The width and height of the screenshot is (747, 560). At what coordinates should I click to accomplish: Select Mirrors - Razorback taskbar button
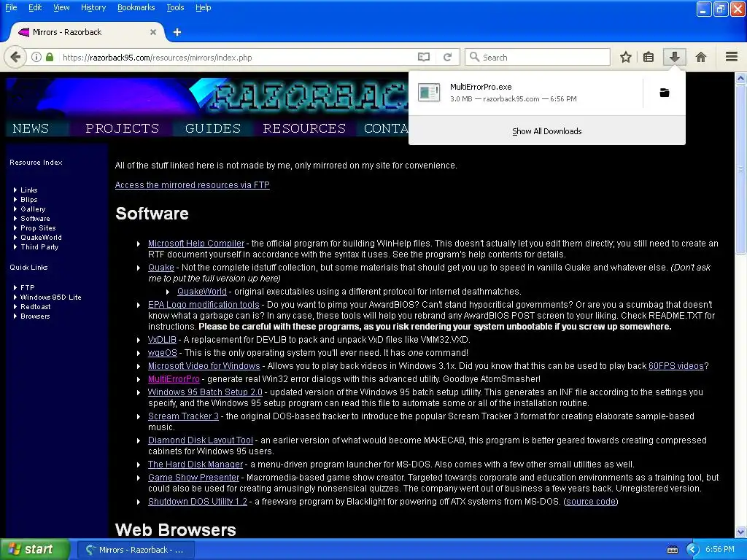coord(135,550)
